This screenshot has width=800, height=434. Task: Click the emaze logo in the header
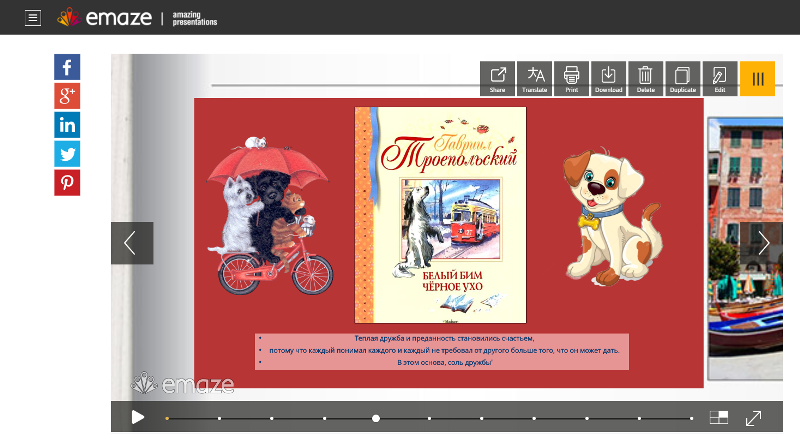pyautogui.click(x=105, y=18)
